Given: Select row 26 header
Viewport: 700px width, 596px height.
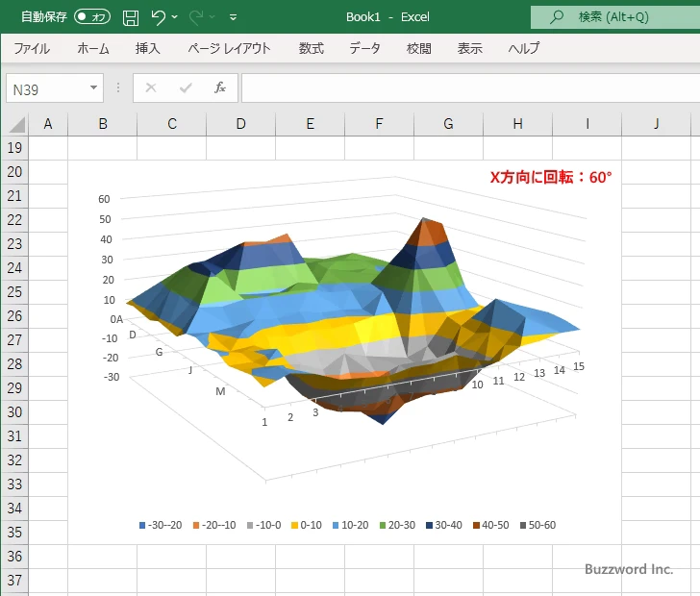Looking at the screenshot, I should coord(14,315).
